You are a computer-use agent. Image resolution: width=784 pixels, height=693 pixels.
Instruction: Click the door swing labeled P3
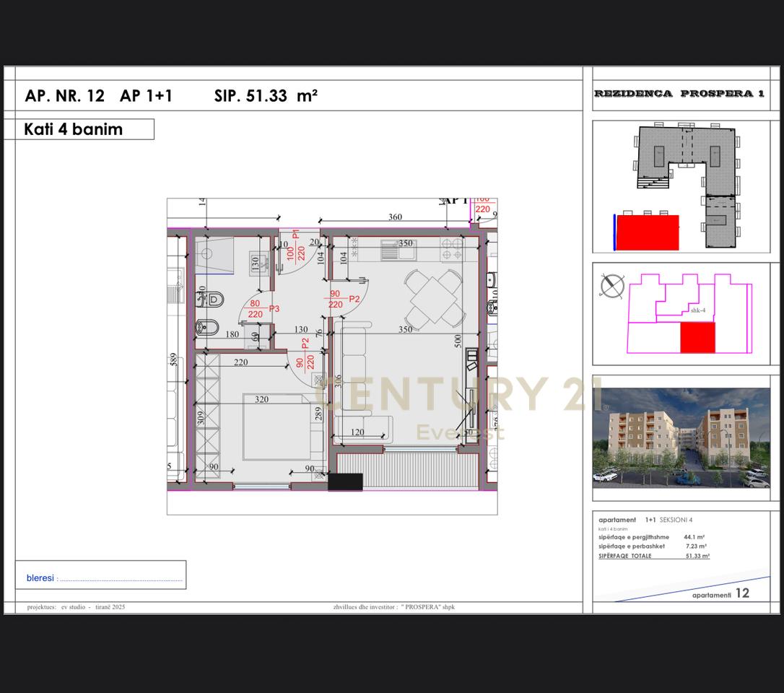pos(274,308)
